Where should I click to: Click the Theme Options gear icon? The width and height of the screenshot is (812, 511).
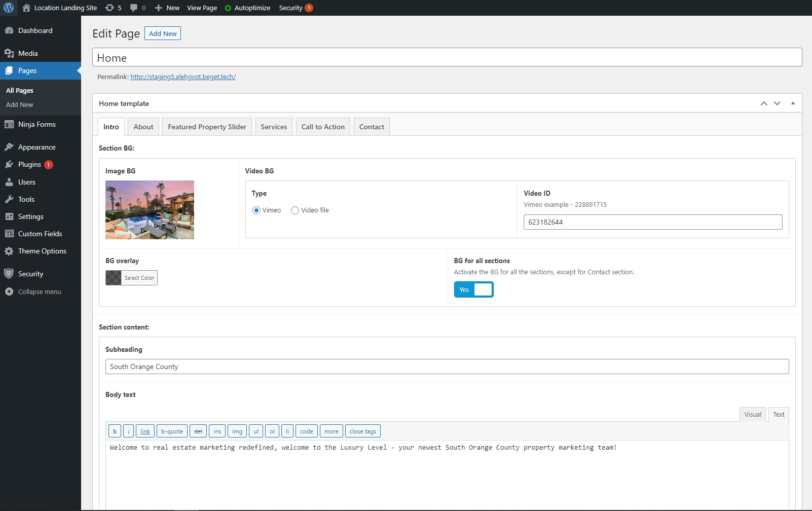tap(9, 251)
